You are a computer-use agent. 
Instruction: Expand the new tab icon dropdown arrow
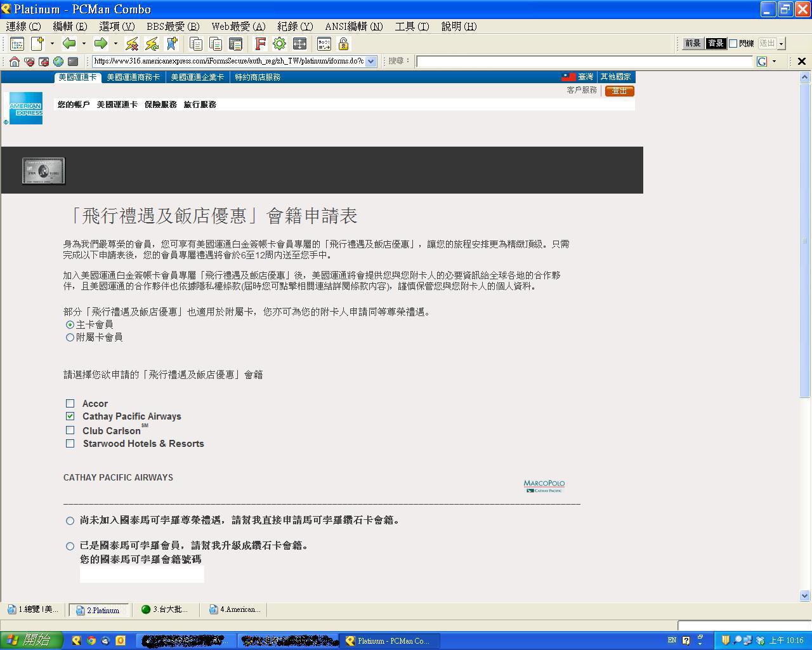52,44
